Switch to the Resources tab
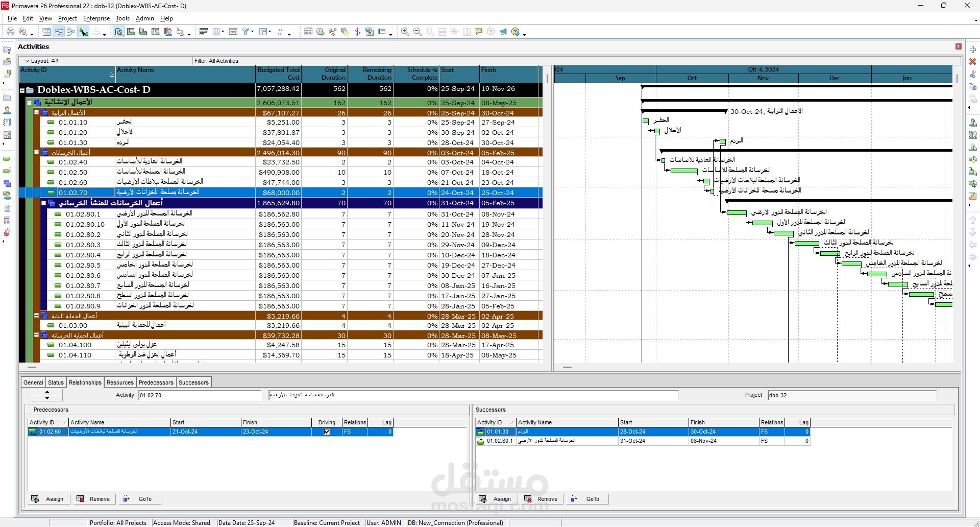Screen dimensions: 980x527 point(120,382)
